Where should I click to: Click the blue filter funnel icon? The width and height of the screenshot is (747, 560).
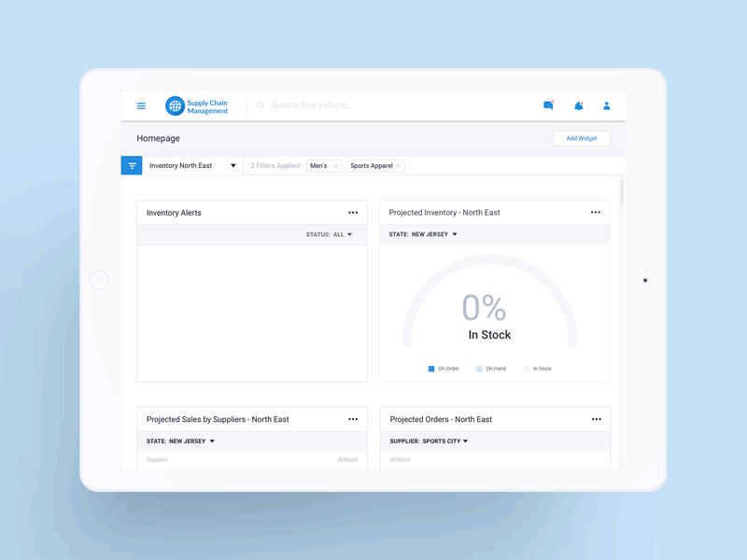click(x=132, y=165)
